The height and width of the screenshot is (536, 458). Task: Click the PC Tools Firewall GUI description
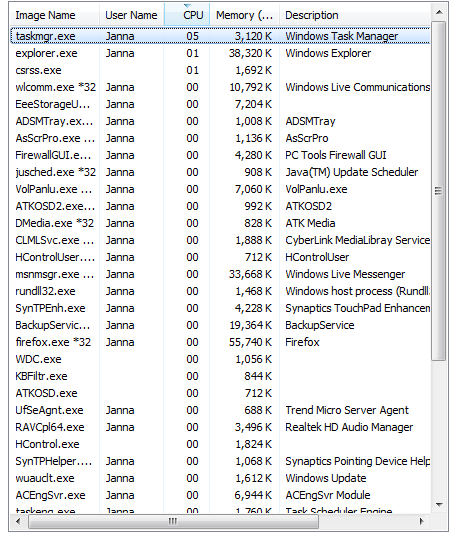click(336, 156)
